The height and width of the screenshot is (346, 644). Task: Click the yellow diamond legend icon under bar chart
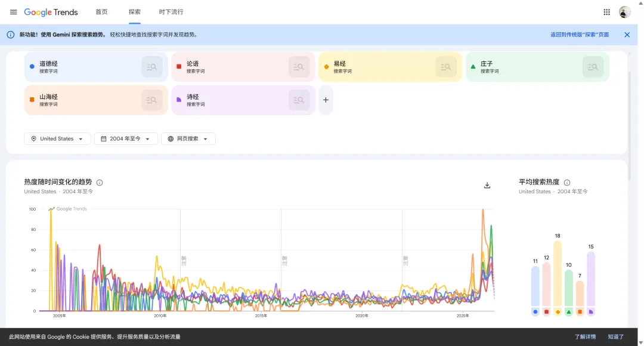pyautogui.click(x=558, y=312)
